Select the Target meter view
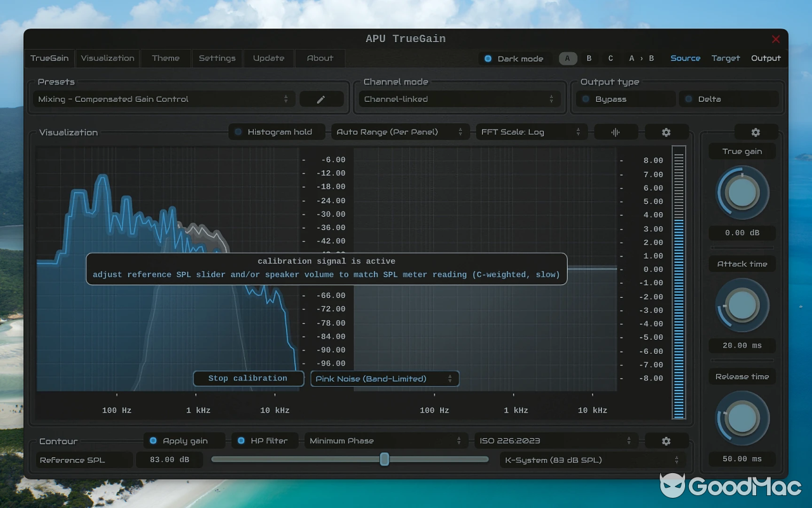Viewport: 812px width, 508px height. coord(725,58)
